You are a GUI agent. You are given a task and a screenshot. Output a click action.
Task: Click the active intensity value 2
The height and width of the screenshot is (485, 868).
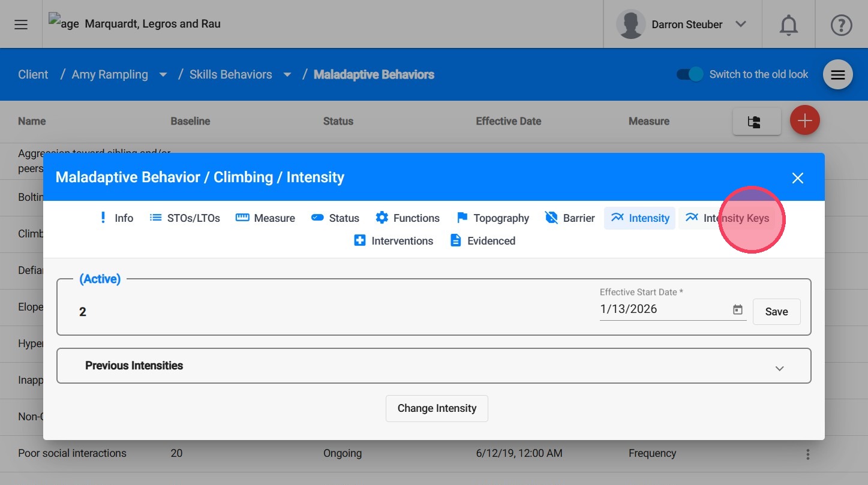click(83, 312)
